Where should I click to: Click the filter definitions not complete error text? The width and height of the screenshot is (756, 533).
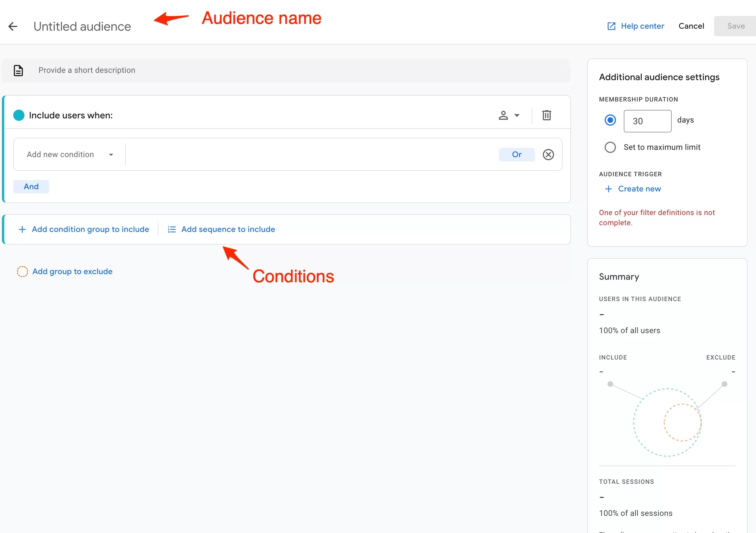click(x=657, y=218)
